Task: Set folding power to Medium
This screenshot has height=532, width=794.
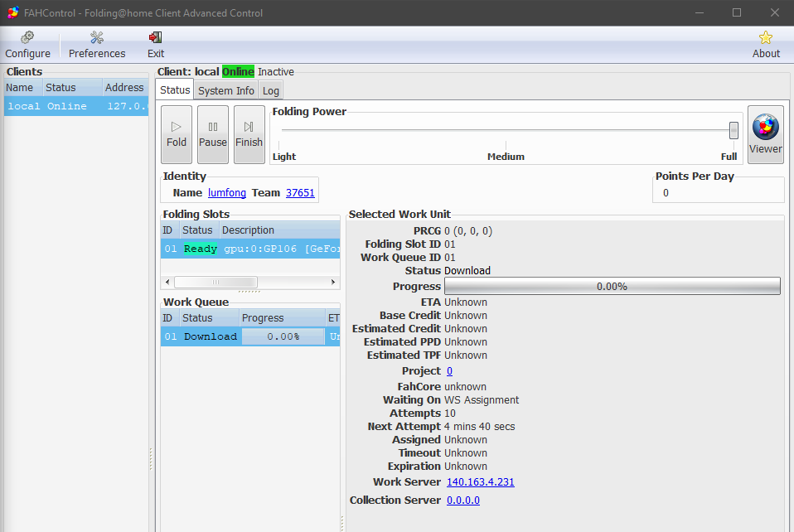Action: tap(506, 157)
